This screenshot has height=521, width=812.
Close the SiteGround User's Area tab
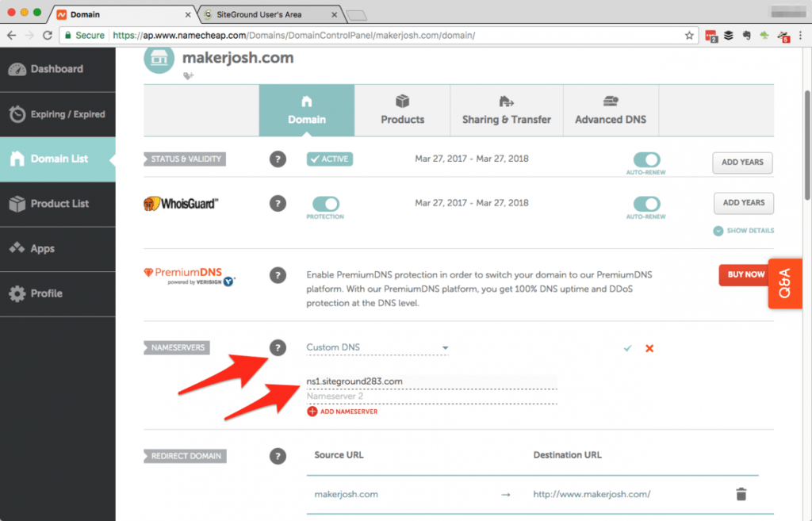point(335,14)
